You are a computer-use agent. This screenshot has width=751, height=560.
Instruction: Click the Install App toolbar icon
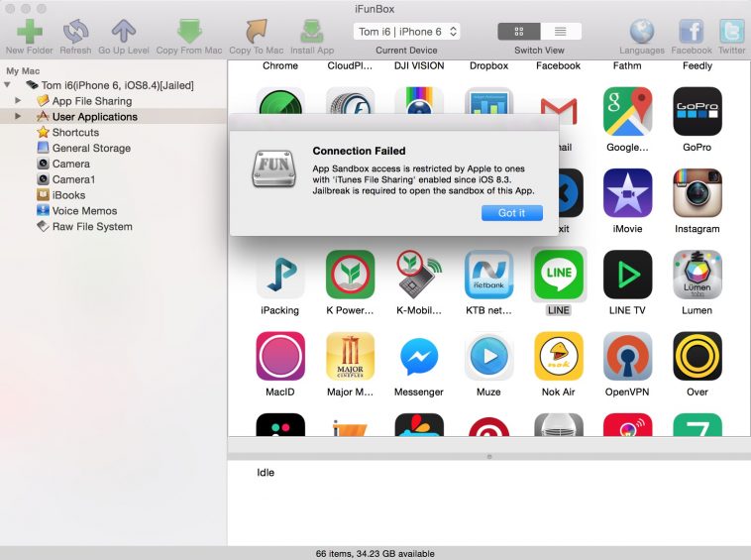pos(311,30)
